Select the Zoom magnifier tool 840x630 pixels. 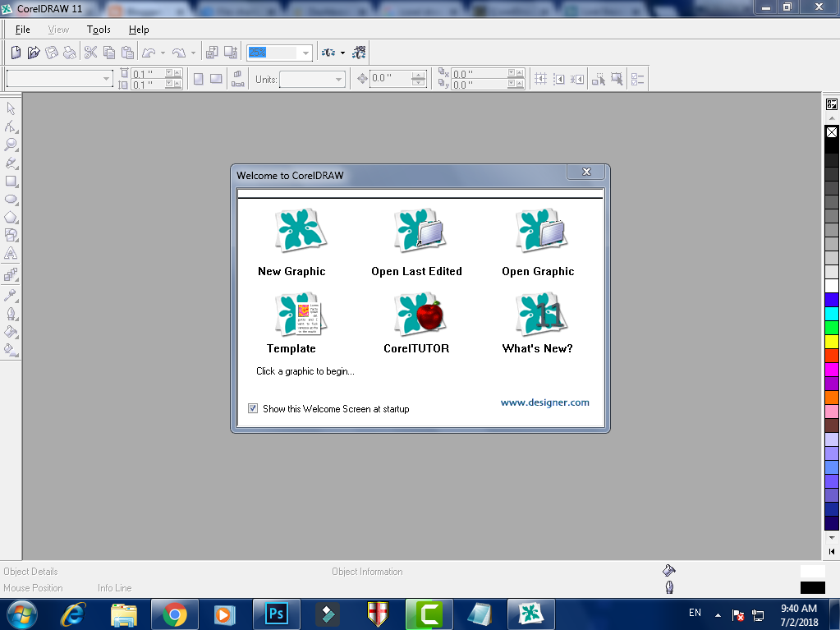tap(11, 145)
